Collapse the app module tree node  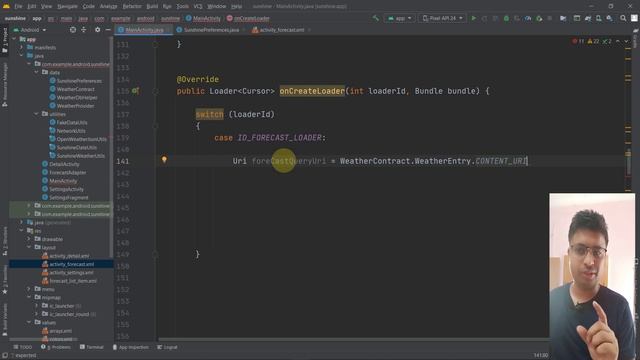coord(14,39)
